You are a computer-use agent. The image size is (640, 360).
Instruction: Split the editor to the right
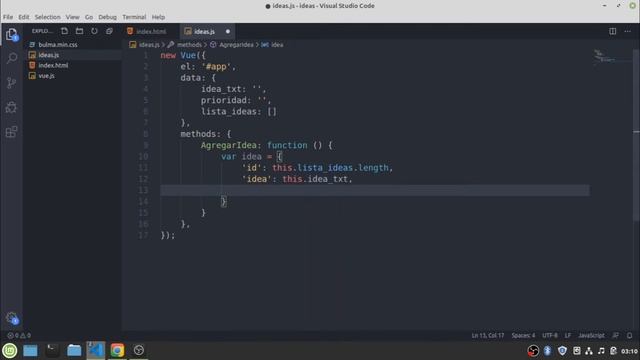[x=613, y=31]
